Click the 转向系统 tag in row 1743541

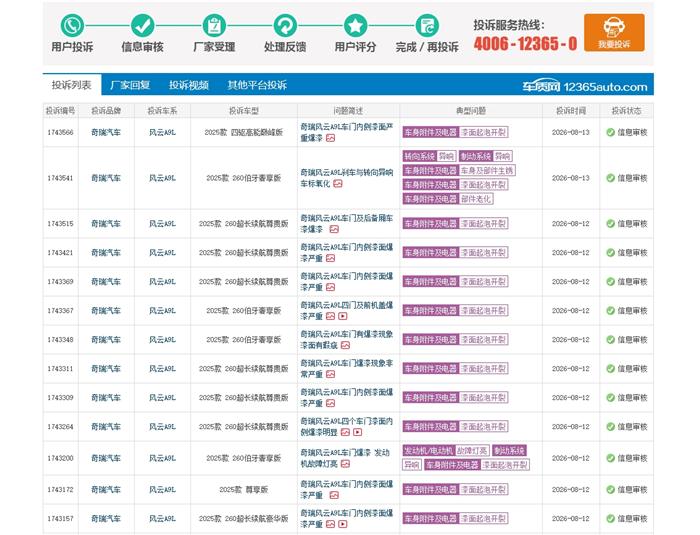[x=419, y=156]
